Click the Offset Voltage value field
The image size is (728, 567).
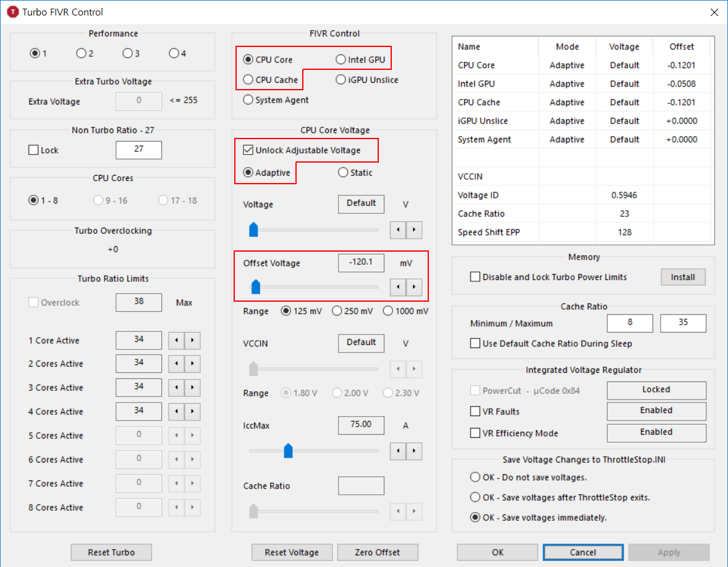coord(361,262)
